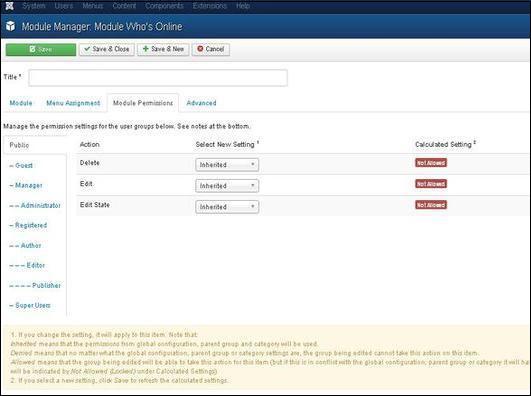Open the Content menu
The image size is (531, 396).
coord(124,6)
